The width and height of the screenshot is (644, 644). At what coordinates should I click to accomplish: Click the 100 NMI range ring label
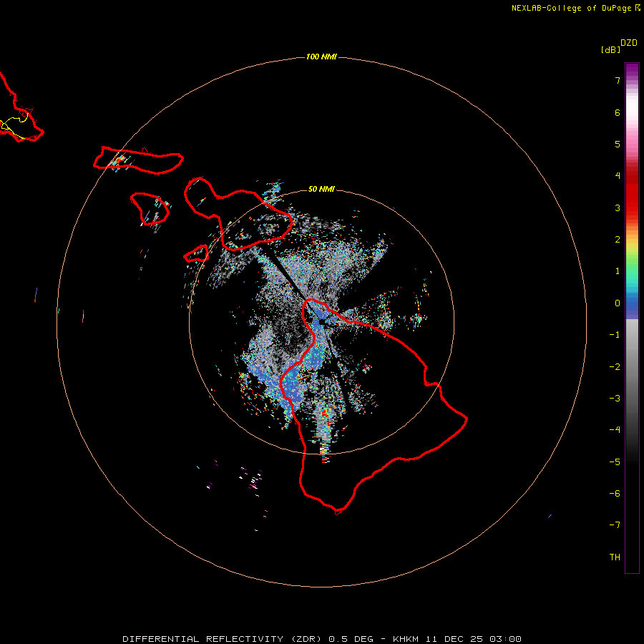click(321, 57)
